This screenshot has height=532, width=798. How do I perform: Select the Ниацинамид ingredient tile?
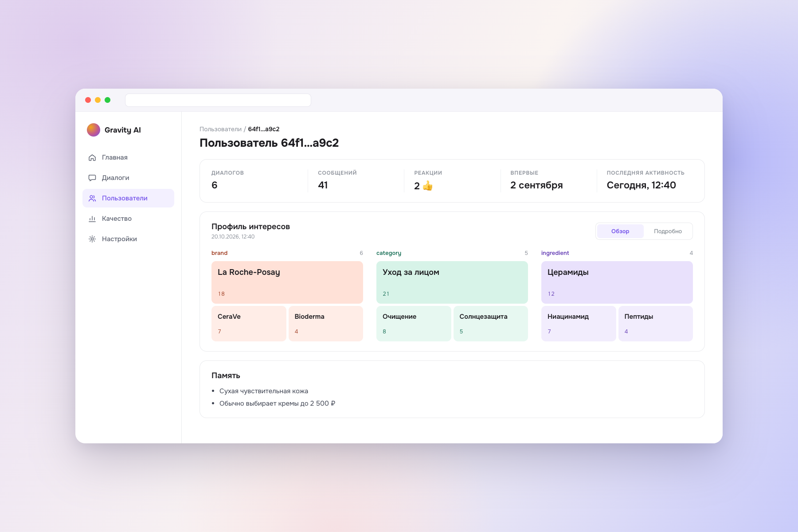(x=579, y=324)
